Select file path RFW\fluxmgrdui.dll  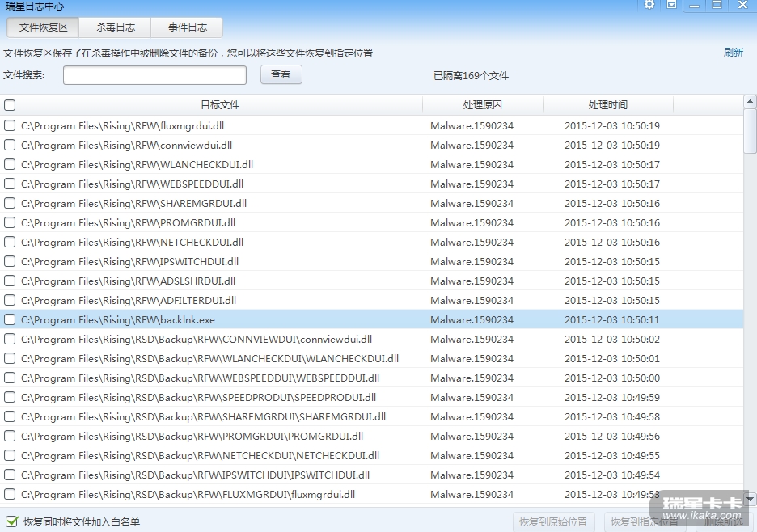(x=123, y=125)
